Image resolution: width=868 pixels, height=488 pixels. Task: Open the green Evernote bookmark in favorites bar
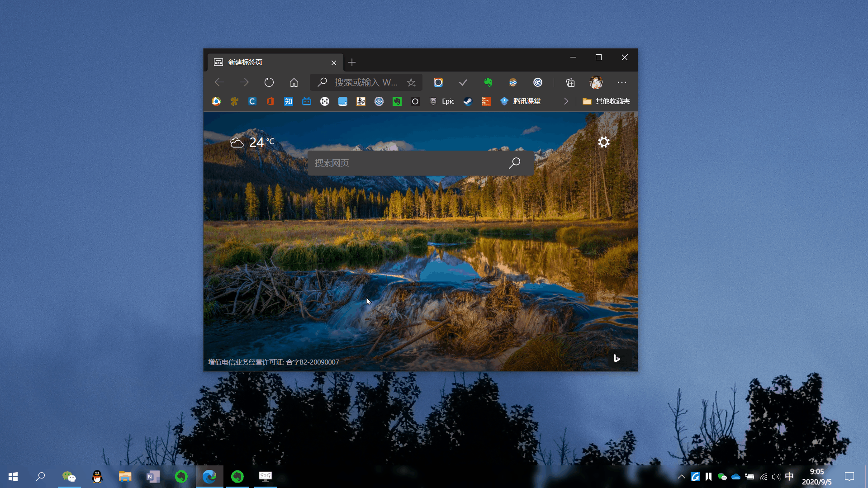point(397,101)
